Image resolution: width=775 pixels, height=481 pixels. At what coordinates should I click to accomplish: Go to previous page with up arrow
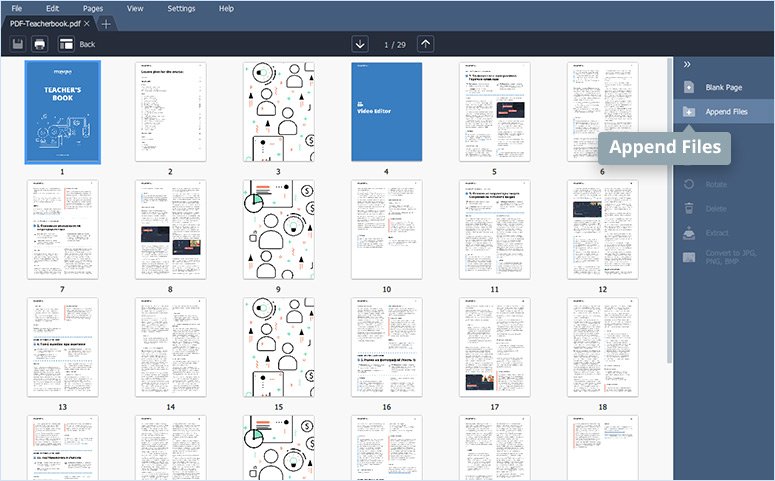coord(426,44)
